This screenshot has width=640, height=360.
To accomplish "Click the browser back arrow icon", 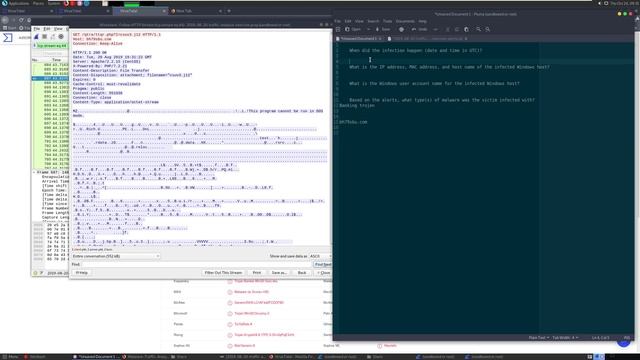I will click(x=5, y=20).
